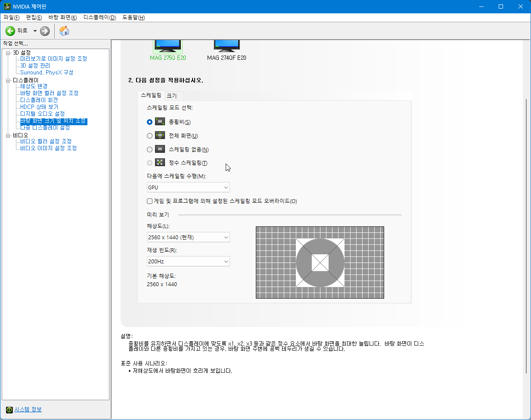The image size is (531, 420).
Task: Open the 2560 x 1440 resolution dropdown
Action: [x=188, y=237]
